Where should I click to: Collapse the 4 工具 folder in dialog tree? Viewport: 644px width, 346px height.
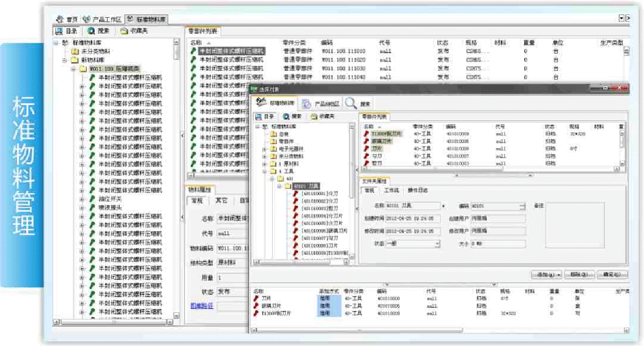click(265, 171)
